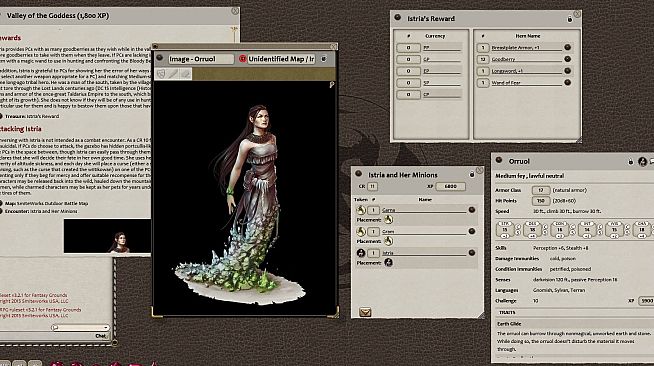Click the Breastplate Armor item name

[515, 48]
